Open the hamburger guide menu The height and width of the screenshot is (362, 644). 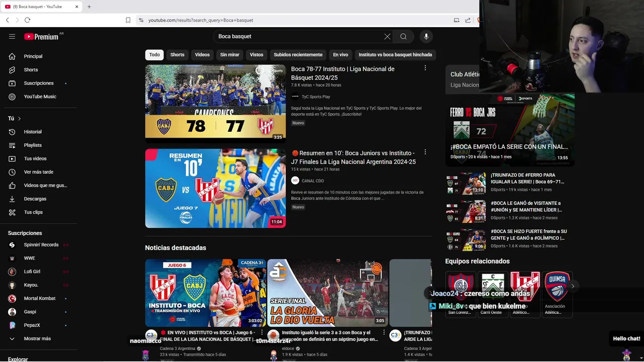coord(12,36)
